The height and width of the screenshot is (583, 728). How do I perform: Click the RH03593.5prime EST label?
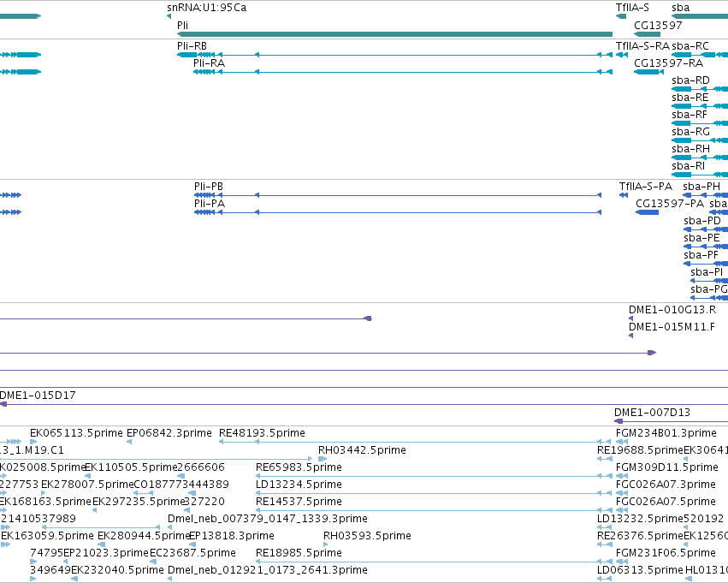point(367,536)
